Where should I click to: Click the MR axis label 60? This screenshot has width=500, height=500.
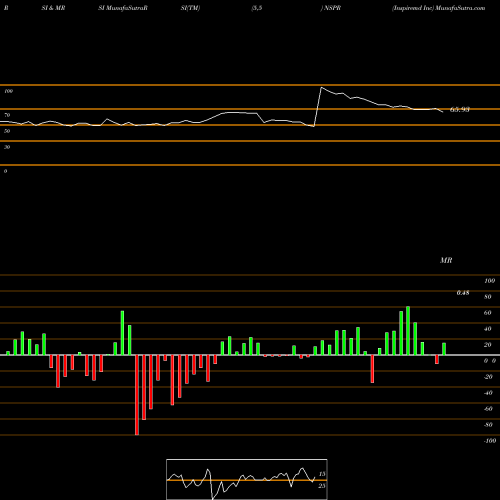point(488,313)
